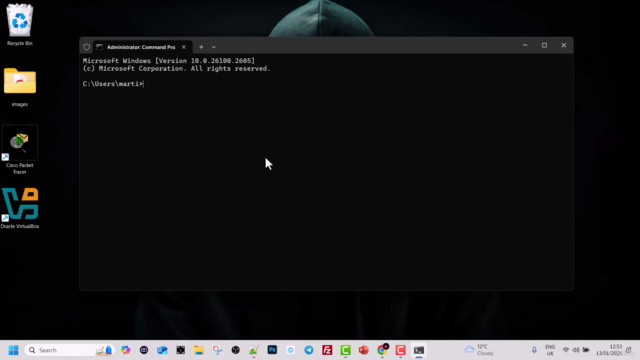
Task: Open the weather widget showing 12°C Cloudy
Action: pos(479,350)
